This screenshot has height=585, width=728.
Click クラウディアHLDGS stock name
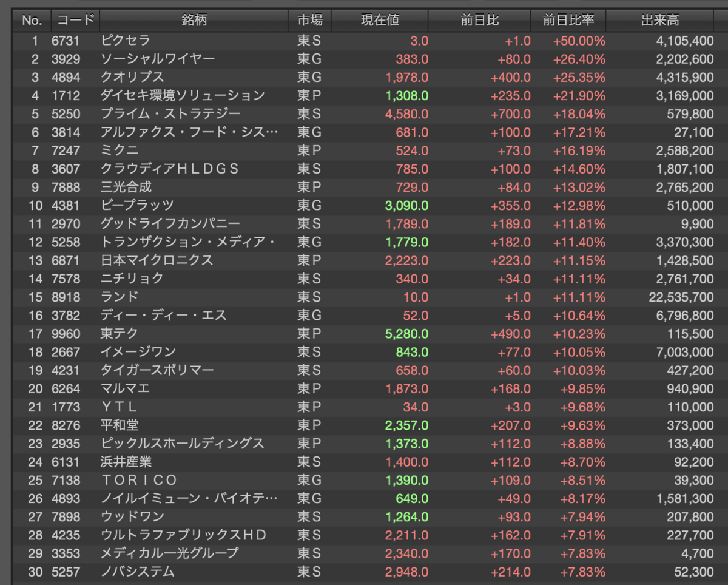pyautogui.click(x=170, y=168)
